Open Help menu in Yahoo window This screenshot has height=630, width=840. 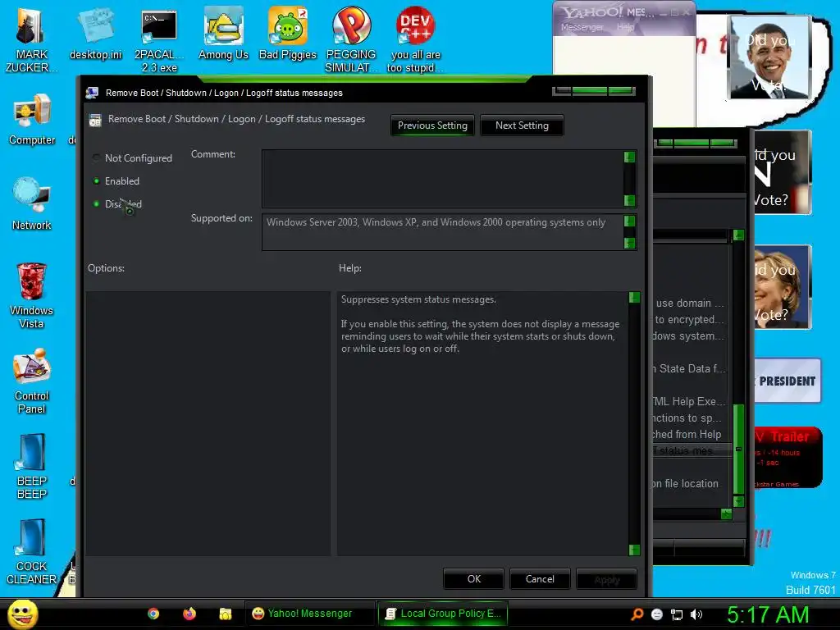[x=625, y=27]
